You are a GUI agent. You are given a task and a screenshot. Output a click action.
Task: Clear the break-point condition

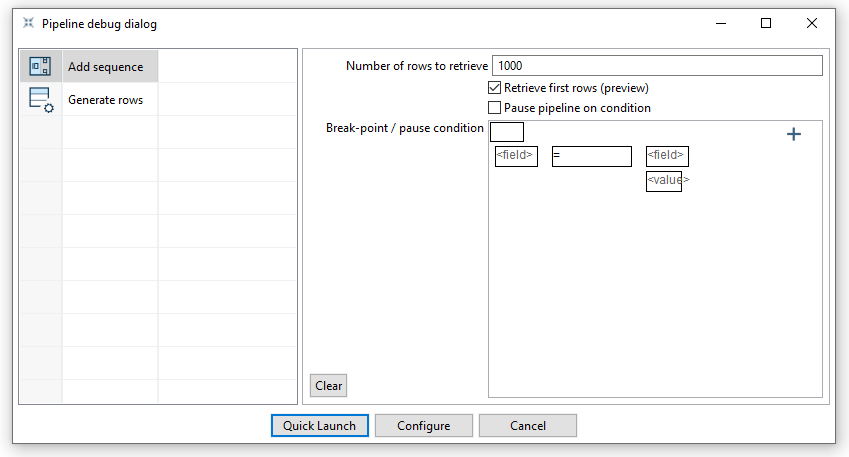(328, 386)
